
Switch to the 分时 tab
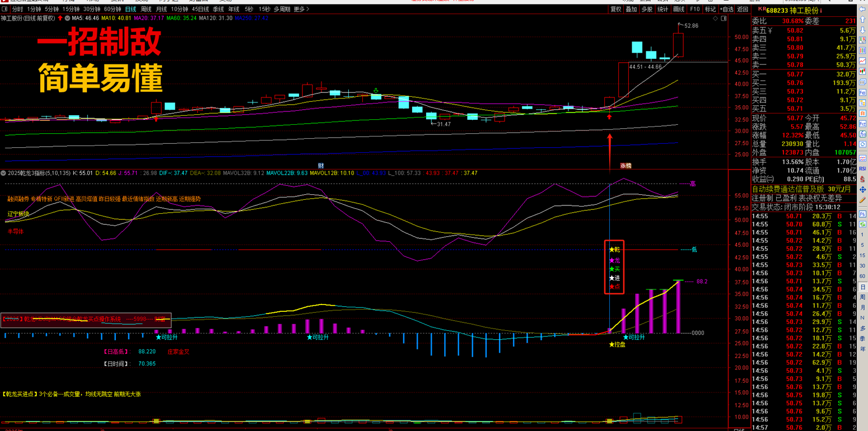pos(17,9)
